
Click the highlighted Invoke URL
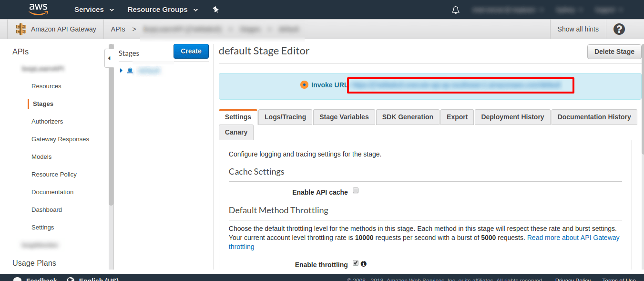pyautogui.click(x=460, y=84)
